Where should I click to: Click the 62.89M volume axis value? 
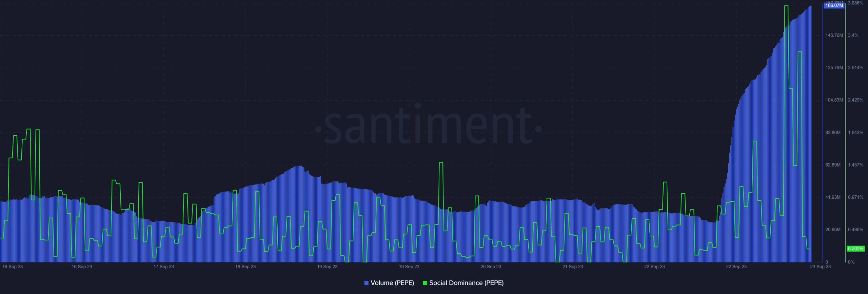[x=833, y=165]
